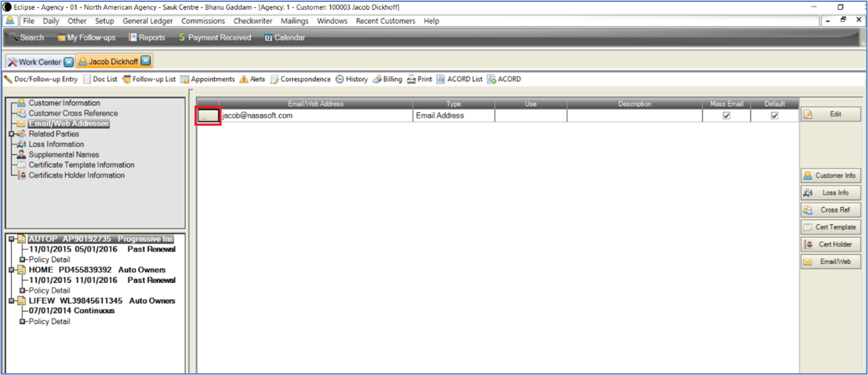Image resolution: width=868 pixels, height=375 pixels.
Task: Open Appointments from the toolbar
Action: [185, 79]
